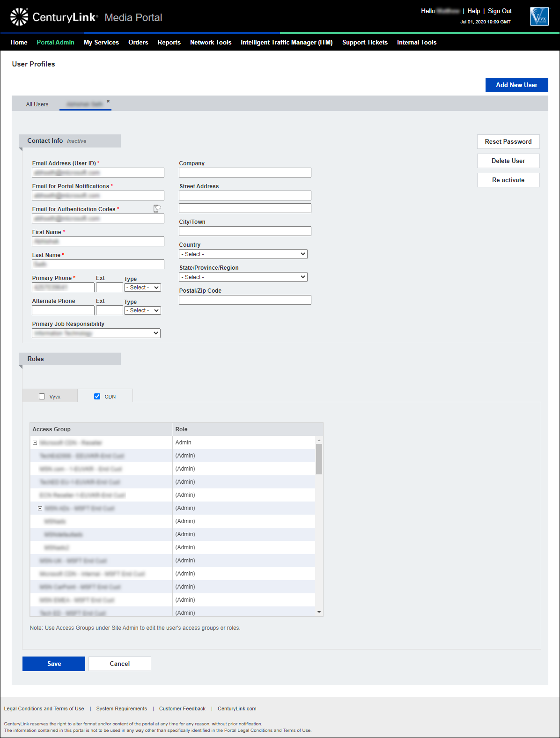
Task: Save the user profile
Action: click(x=54, y=664)
